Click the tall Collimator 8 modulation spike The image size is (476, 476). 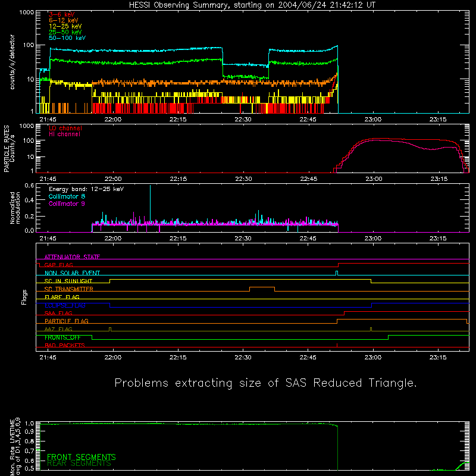click(x=150, y=203)
